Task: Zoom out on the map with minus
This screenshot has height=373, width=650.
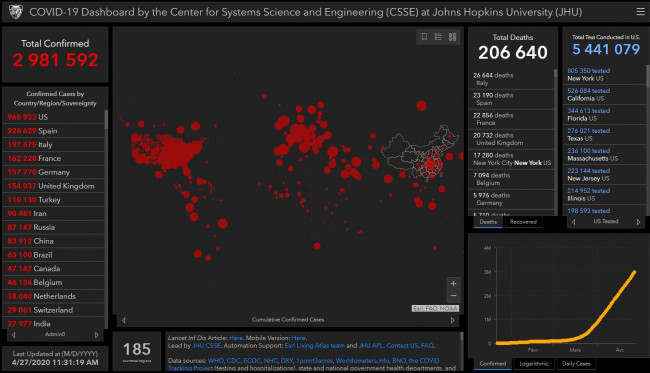Action: point(454,296)
